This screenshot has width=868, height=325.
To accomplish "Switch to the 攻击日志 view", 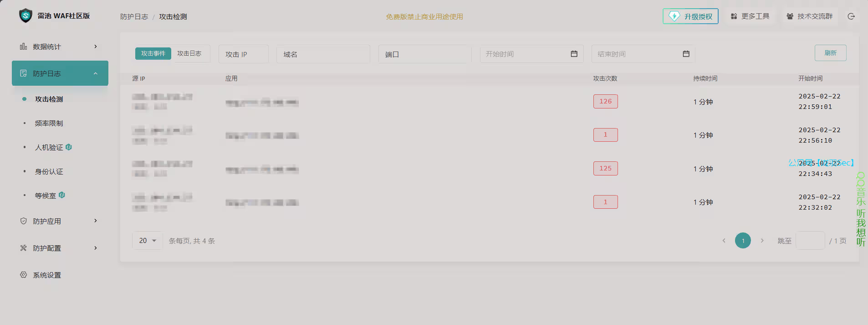I will click(x=189, y=53).
